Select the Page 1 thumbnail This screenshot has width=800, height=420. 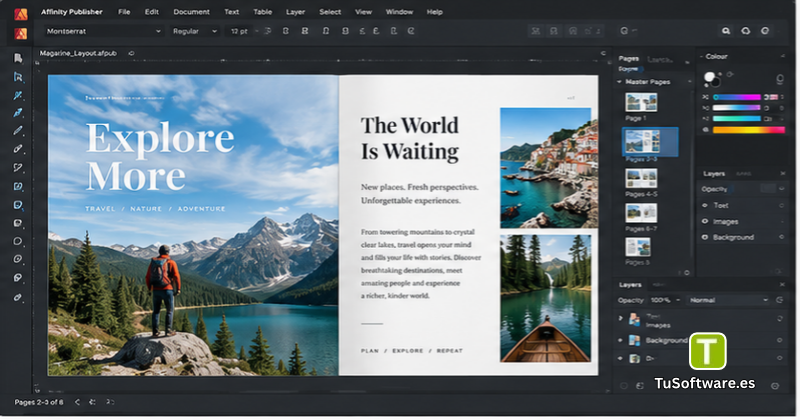pos(641,102)
